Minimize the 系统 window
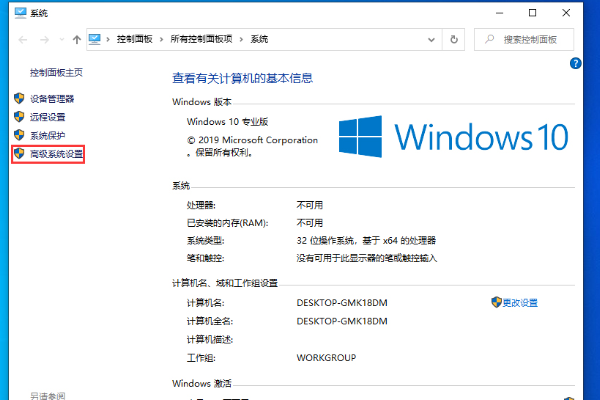The width and height of the screenshot is (600, 400). coord(499,13)
